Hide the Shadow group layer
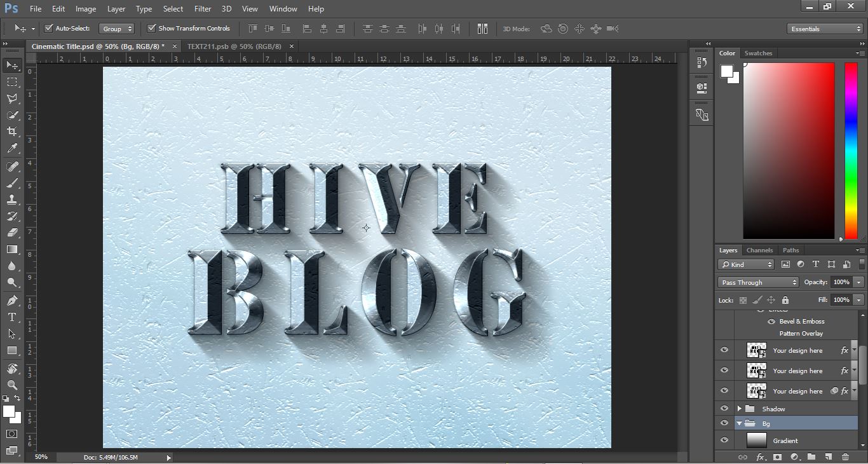The width and height of the screenshot is (868, 464). click(724, 409)
